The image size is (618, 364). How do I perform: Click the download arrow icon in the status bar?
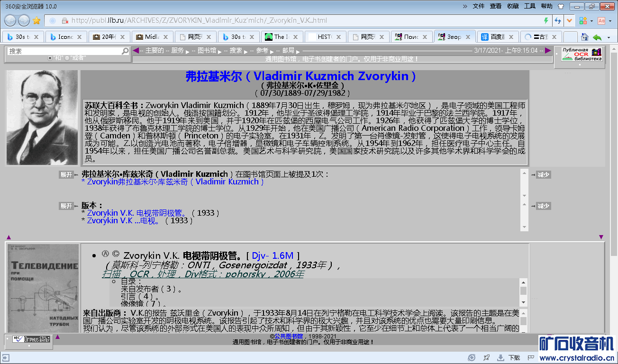pyautogui.click(x=500, y=358)
